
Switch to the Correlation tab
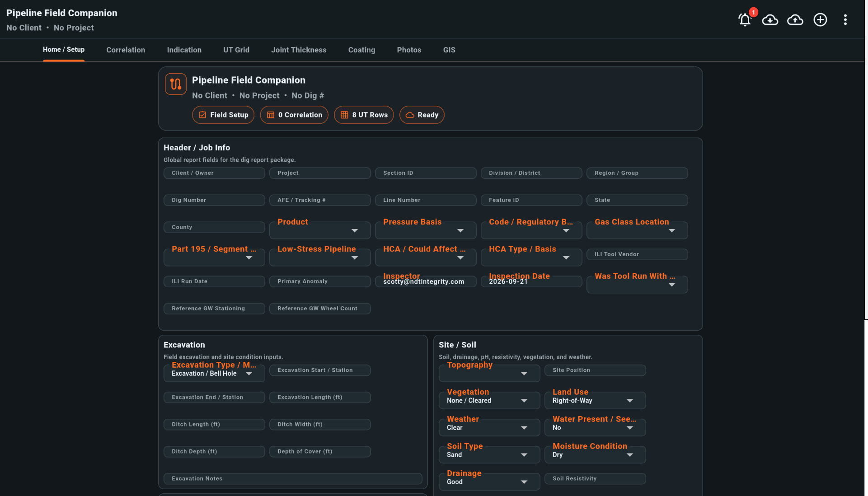(x=126, y=50)
